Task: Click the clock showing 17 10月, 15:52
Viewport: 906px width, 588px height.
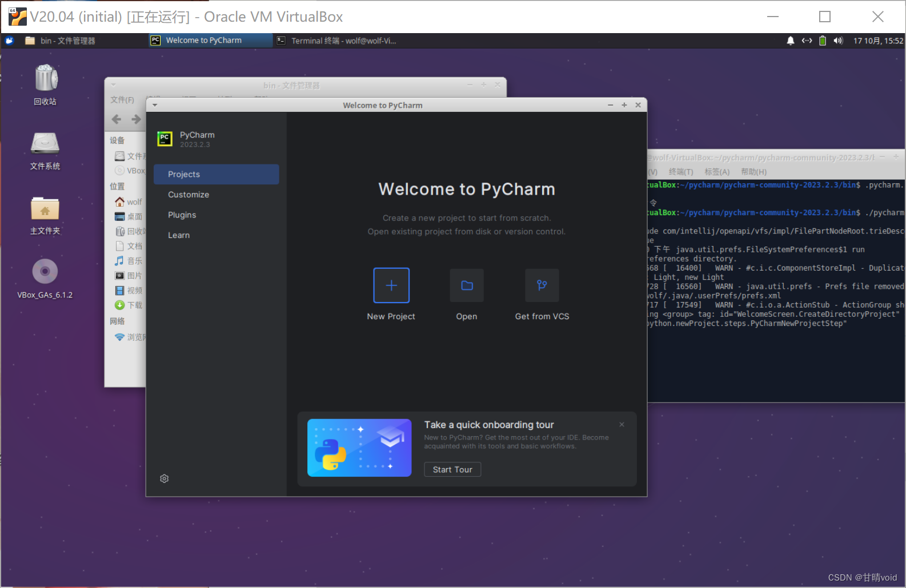Action: (x=878, y=41)
